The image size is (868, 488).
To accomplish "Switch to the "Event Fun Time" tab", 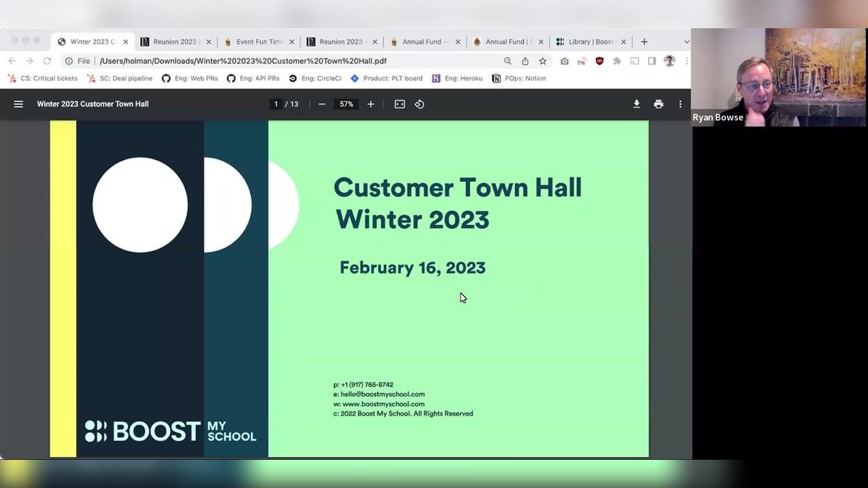I will coord(257,41).
